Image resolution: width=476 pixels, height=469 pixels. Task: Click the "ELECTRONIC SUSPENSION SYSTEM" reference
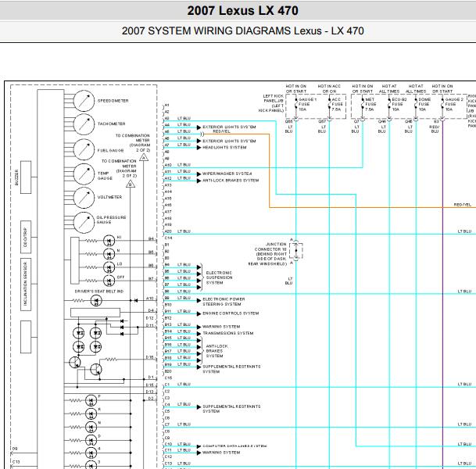(219, 277)
